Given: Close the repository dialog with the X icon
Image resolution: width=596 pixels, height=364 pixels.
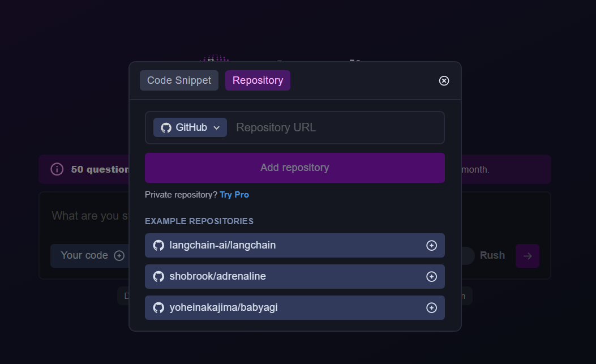Looking at the screenshot, I should pos(444,80).
